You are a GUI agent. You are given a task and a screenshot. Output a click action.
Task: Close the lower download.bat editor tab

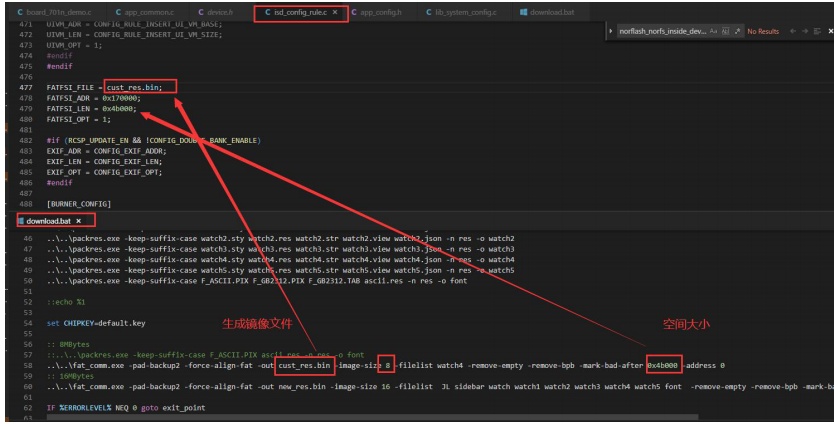[79, 221]
